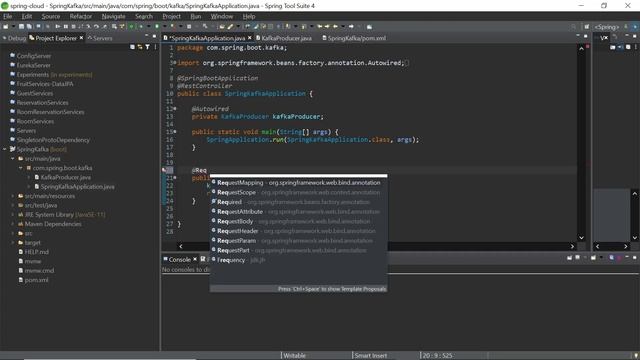
Task: Collapse the com.spring.boot.kafka package
Action: point(21,168)
